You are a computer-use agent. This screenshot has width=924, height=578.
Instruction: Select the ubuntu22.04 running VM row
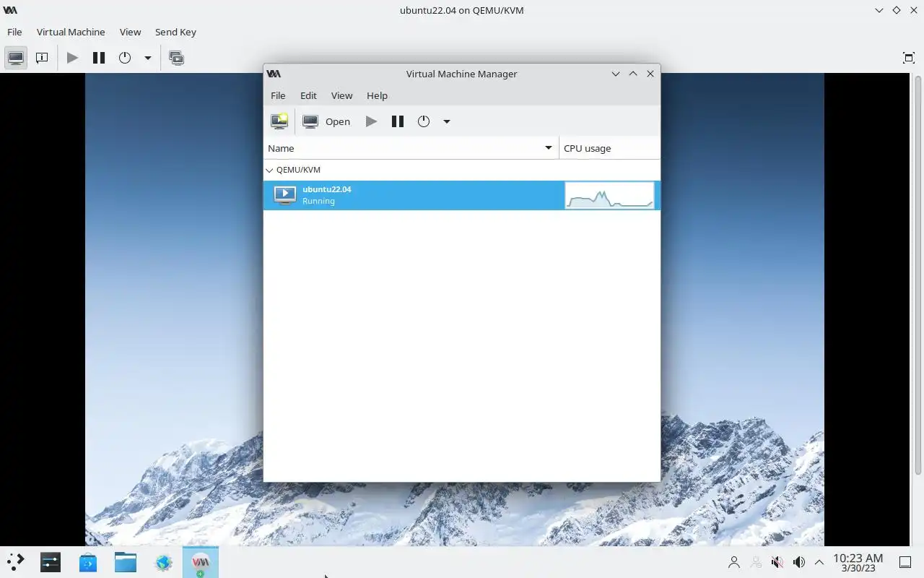pyautogui.click(x=461, y=195)
